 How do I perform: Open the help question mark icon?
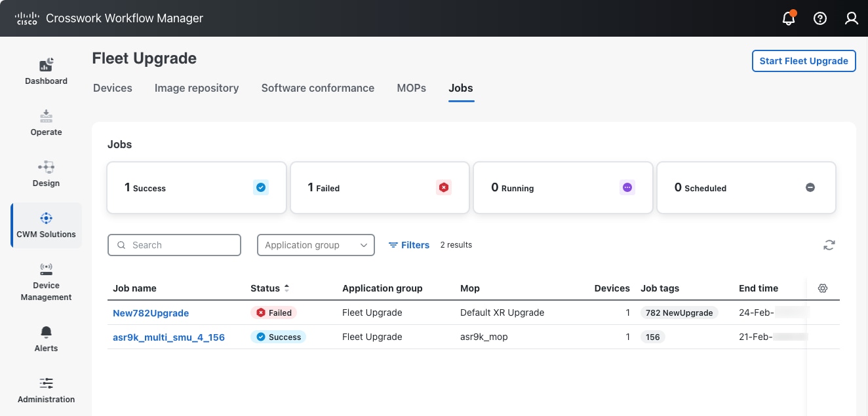click(820, 18)
